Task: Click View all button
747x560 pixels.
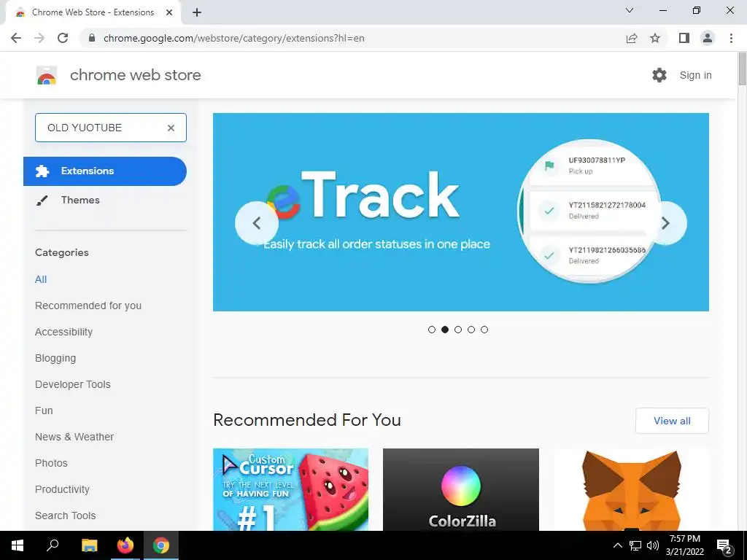Action: [x=672, y=421]
